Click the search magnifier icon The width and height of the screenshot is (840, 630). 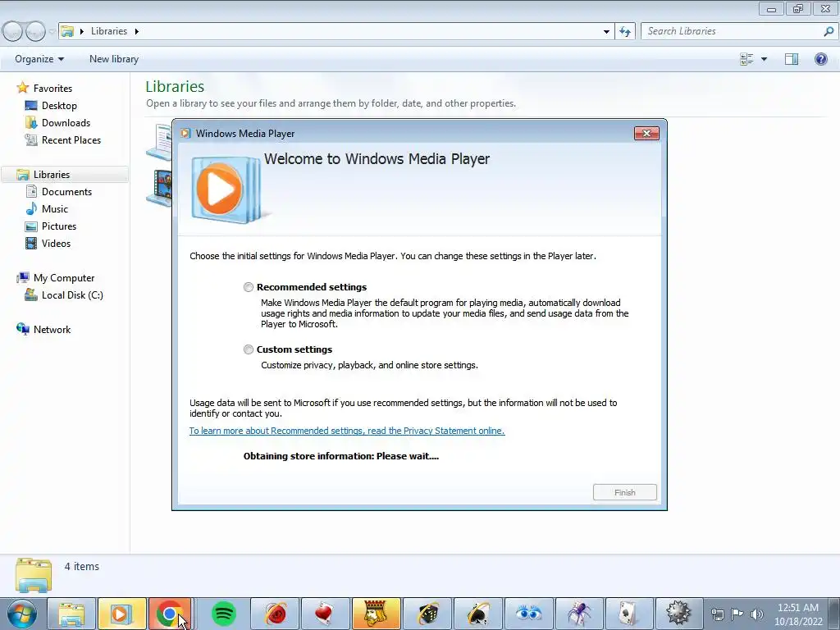pyautogui.click(x=829, y=31)
